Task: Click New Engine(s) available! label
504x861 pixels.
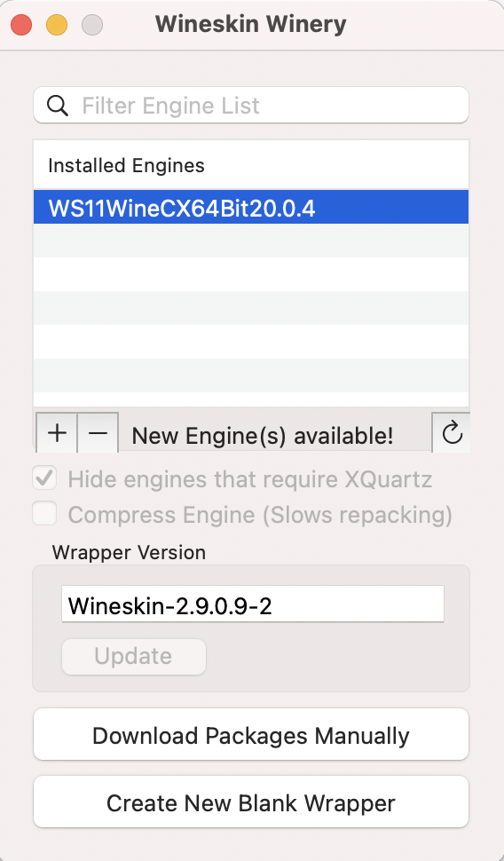Action: click(x=263, y=436)
